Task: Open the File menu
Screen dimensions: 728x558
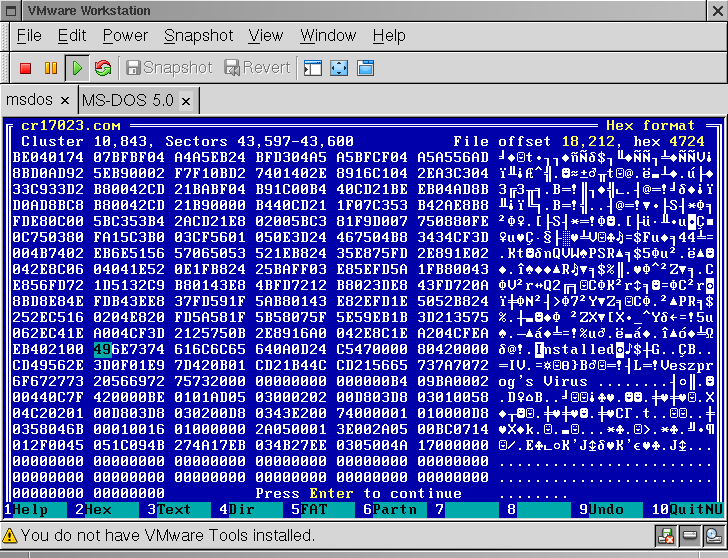Action: [29, 36]
